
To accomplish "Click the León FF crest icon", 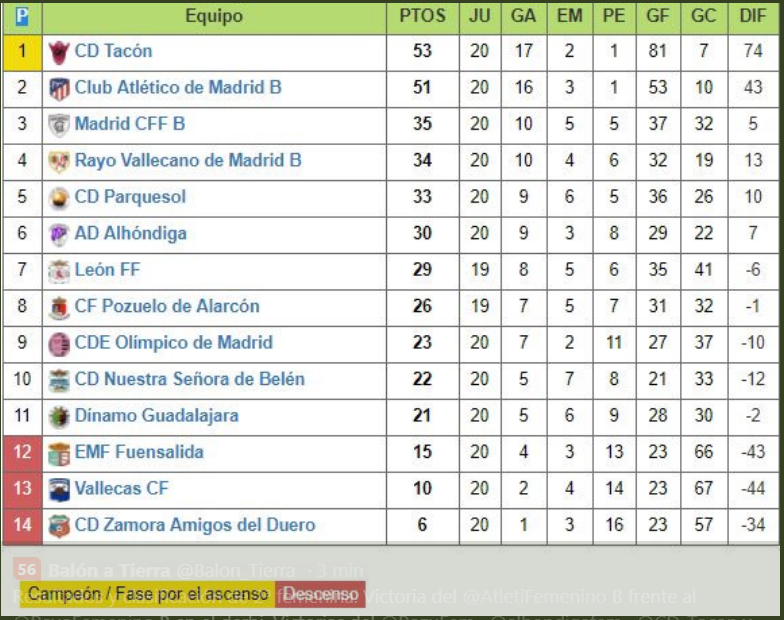I will pos(59,271).
